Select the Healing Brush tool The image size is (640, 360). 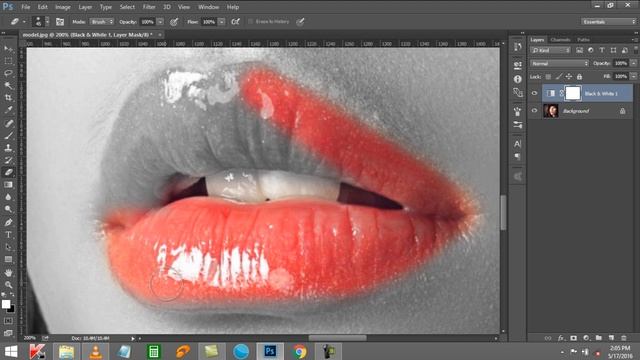(8, 123)
